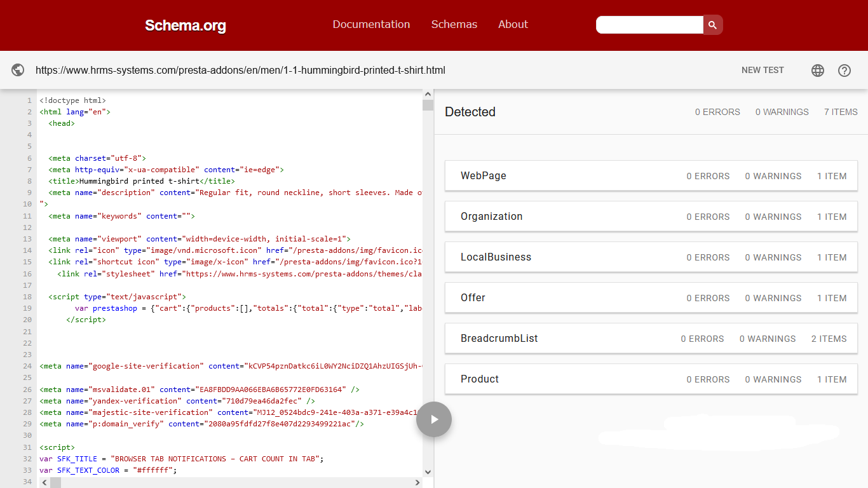Expand the Offer result row

(651, 298)
